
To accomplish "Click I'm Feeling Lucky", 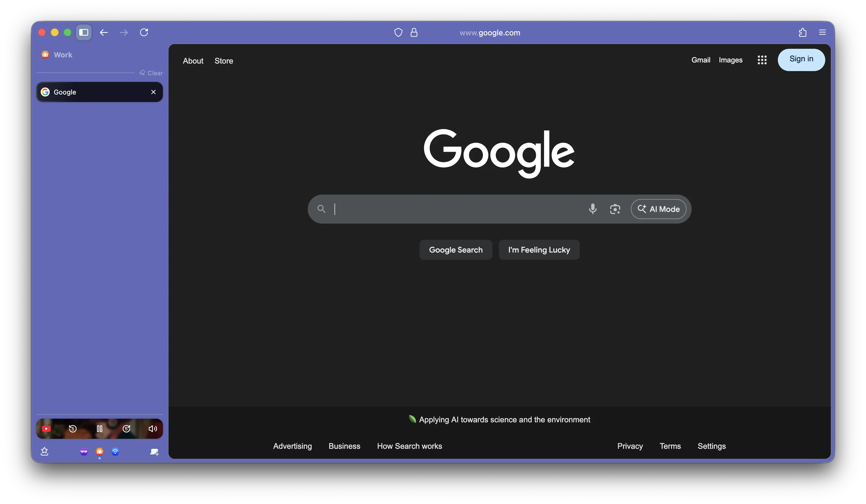I will click(539, 249).
